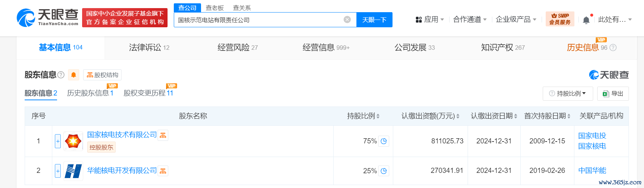The image size is (644, 188).
Task: Expand row 2 shareholder plus button
Action: point(58,171)
